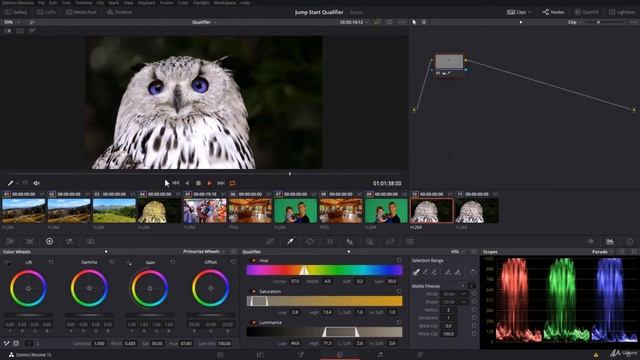The image size is (640, 360).
Task: Click the Lift master wheel slider
Action: (x=28, y=315)
